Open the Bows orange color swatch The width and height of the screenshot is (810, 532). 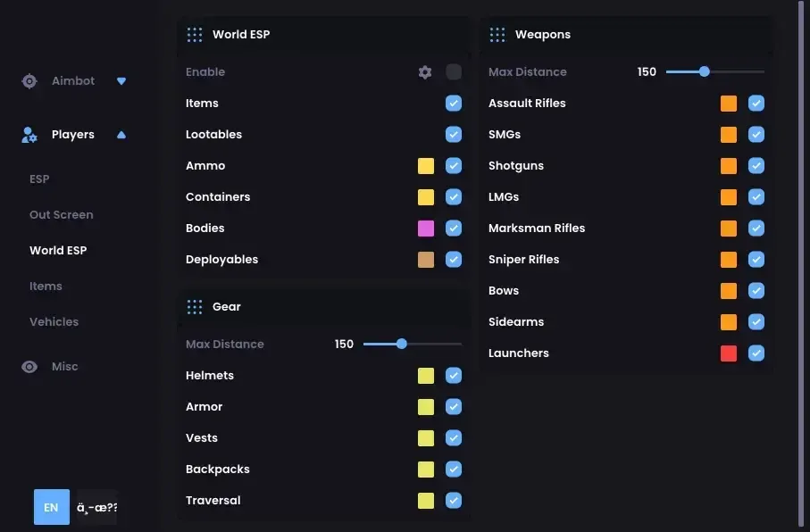[729, 291]
